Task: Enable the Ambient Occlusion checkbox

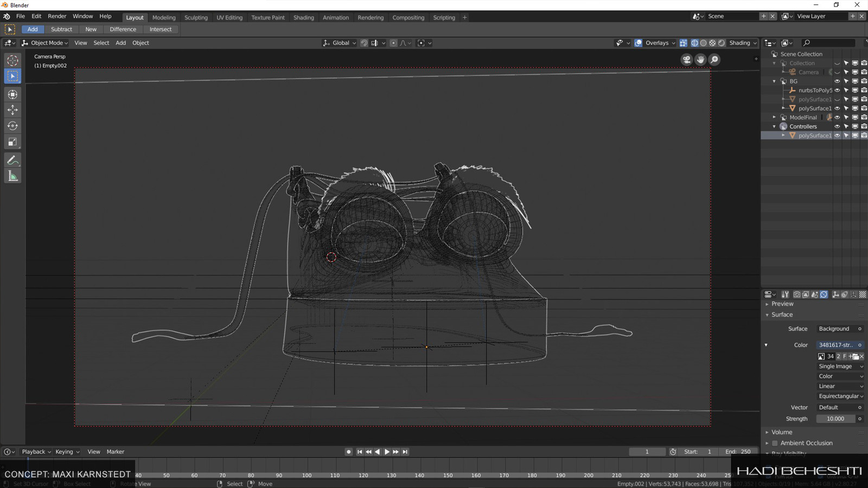Action: [x=775, y=443]
